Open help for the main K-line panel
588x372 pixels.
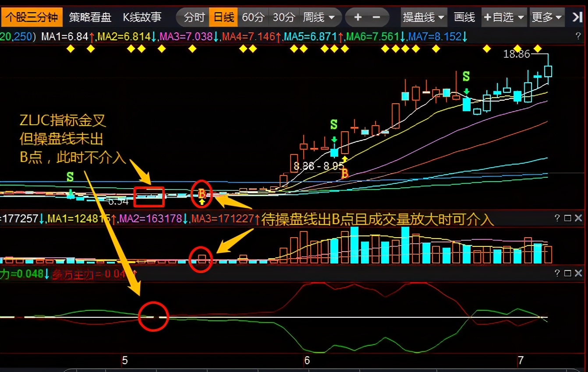click(x=578, y=37)
